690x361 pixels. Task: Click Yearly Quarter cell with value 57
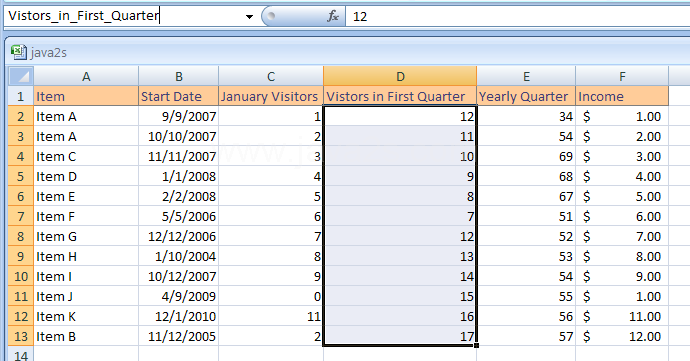[526, 336]
